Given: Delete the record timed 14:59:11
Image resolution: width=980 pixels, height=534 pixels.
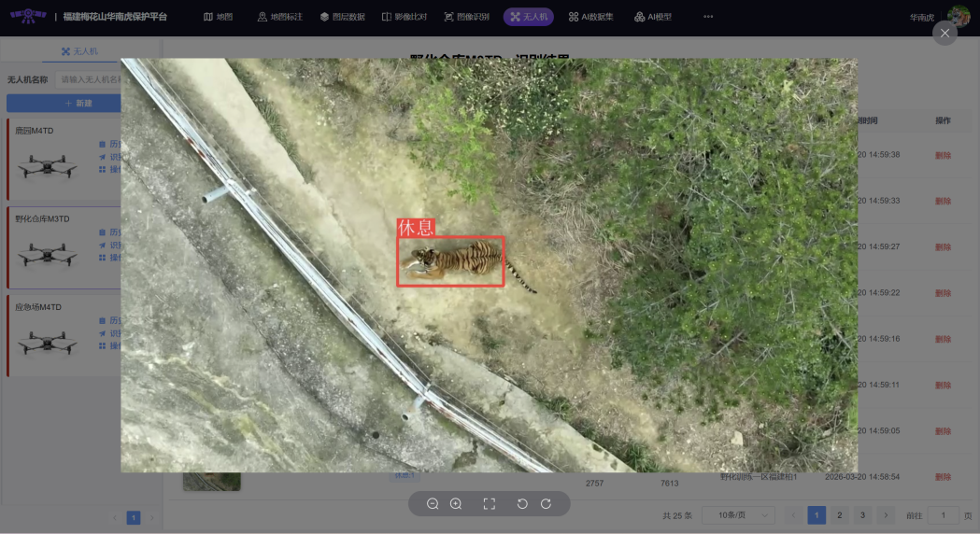Looking at the screenshot, I should pos(943,386).
